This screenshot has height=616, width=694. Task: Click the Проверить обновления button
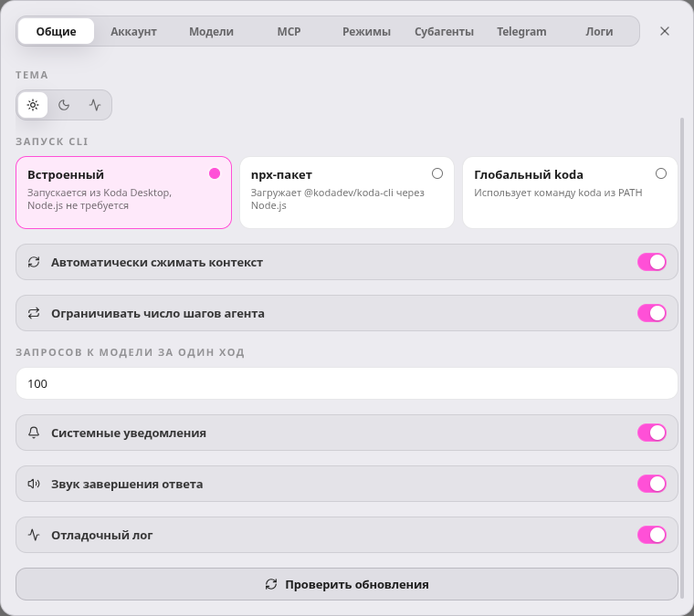[347, 585]
